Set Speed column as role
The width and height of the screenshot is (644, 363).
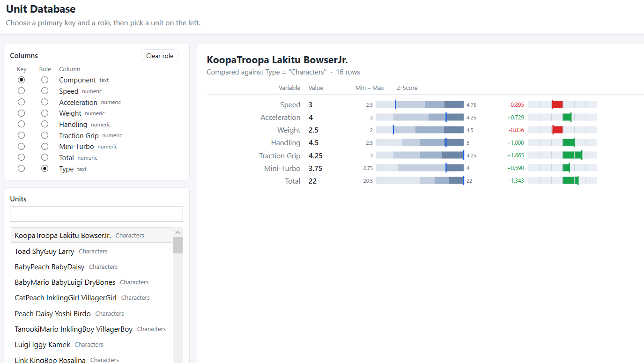tap(44, 91)
